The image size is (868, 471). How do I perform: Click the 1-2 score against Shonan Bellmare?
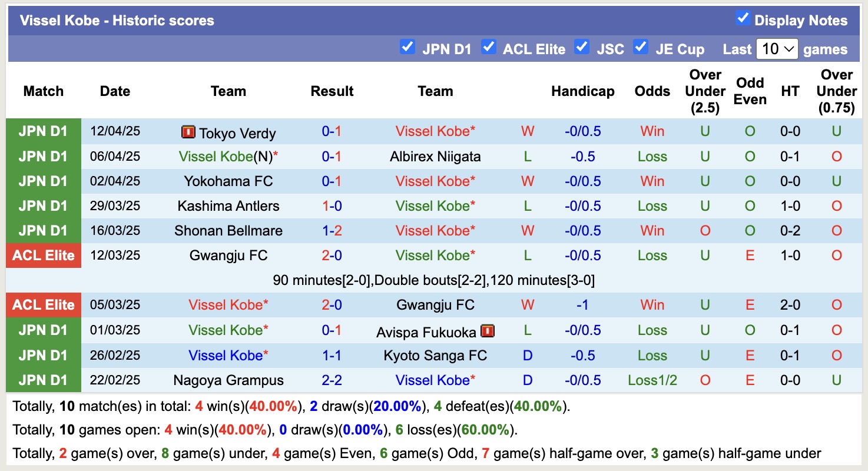pos(332,231)
